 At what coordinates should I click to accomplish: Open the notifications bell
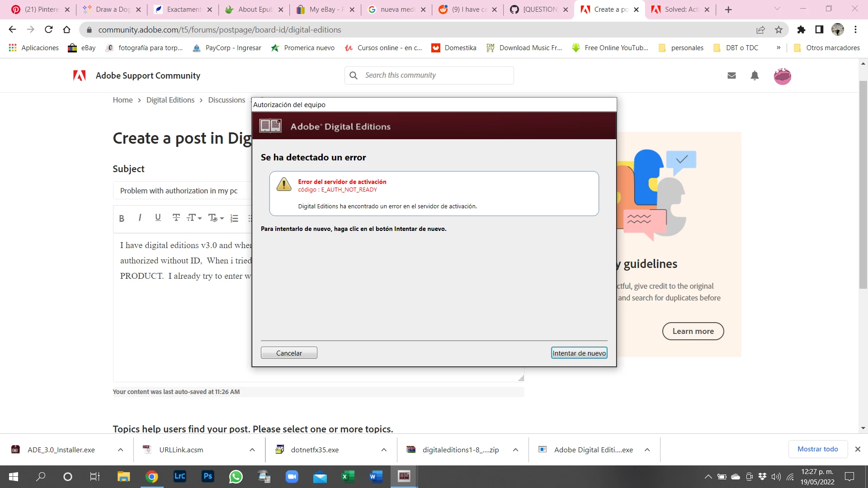755,75
